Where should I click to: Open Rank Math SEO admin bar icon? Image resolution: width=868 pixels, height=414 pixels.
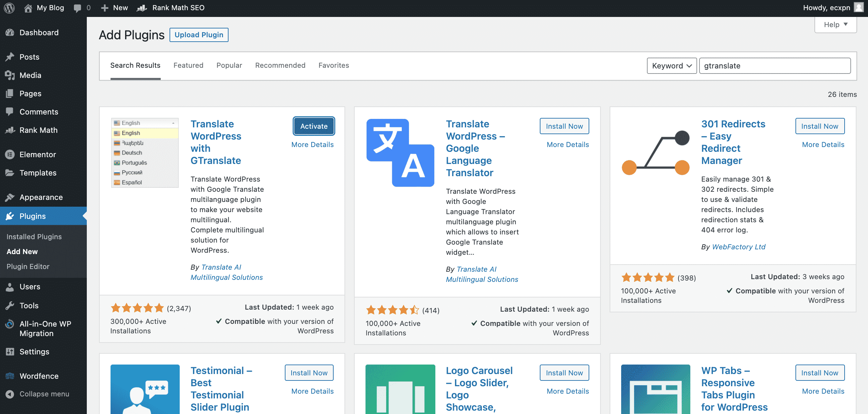(x=142, y=8)
